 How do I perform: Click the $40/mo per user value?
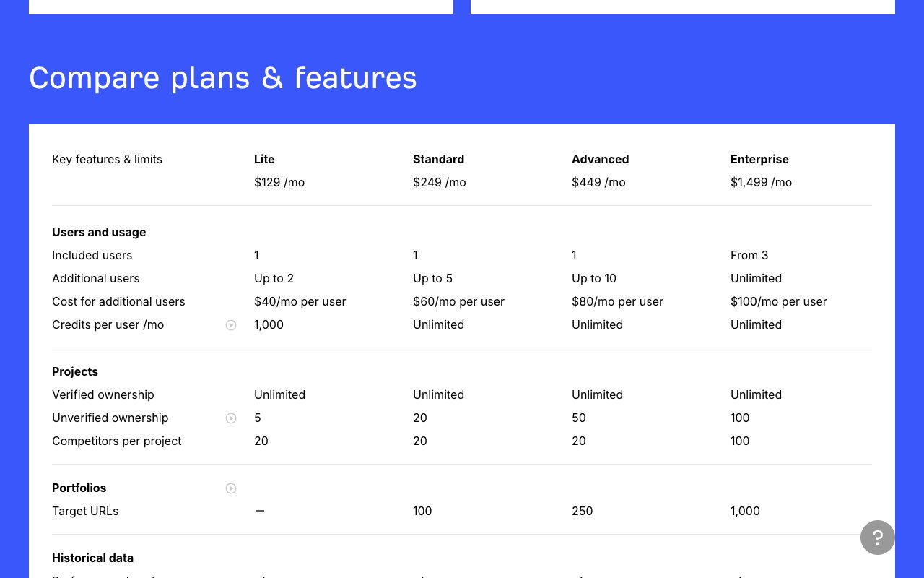tap(300, 301)
